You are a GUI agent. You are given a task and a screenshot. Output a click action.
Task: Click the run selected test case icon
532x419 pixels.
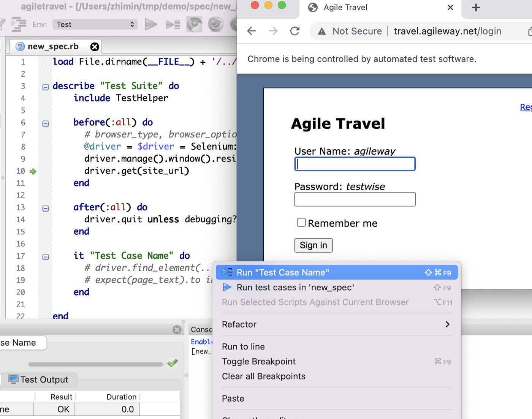click(x=173, y=25)
